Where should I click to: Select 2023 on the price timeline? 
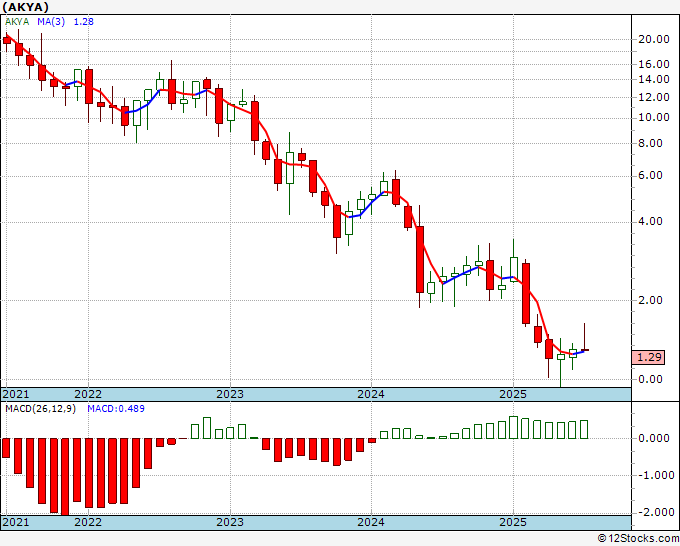230,394
